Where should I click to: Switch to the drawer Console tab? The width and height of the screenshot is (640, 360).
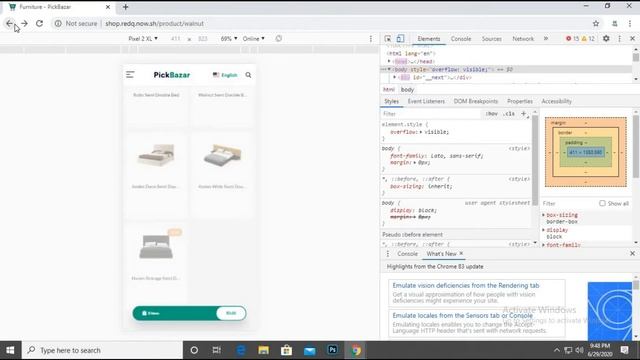pos(407,253)
